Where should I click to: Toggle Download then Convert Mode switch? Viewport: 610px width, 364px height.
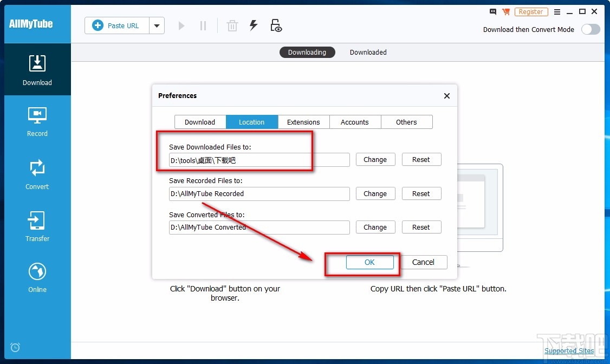tap(590, 30)
